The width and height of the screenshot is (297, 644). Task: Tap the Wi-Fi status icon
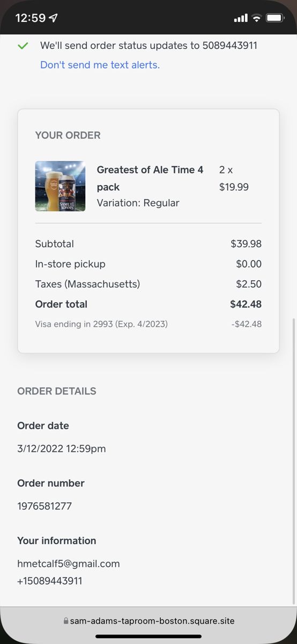[x=256, y=18]
